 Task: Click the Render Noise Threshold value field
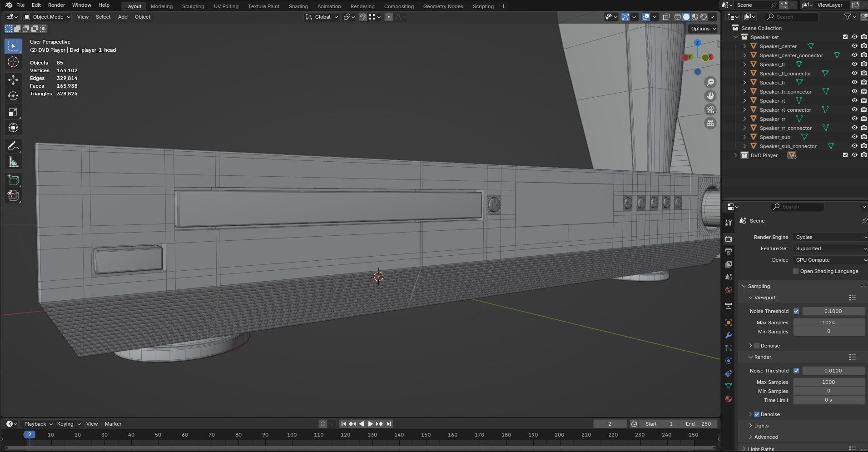click(x=833, y=371)
